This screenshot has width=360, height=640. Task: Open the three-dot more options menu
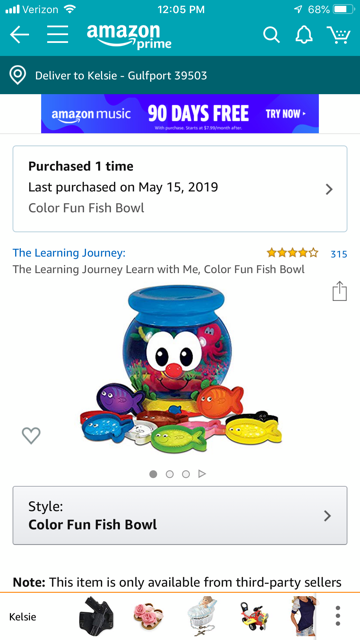click(x=338, y=616)
